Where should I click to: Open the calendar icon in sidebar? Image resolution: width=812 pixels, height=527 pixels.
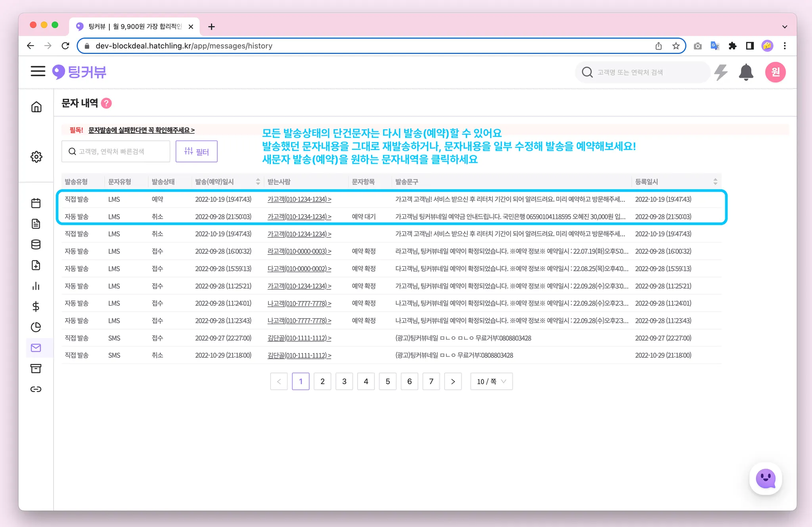pyautogui.click(x=36, y=203)
